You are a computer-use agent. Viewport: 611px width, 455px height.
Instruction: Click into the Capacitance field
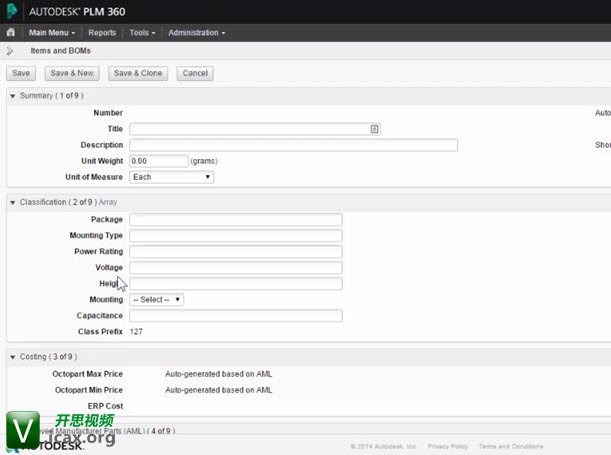[x=236, y=316]
